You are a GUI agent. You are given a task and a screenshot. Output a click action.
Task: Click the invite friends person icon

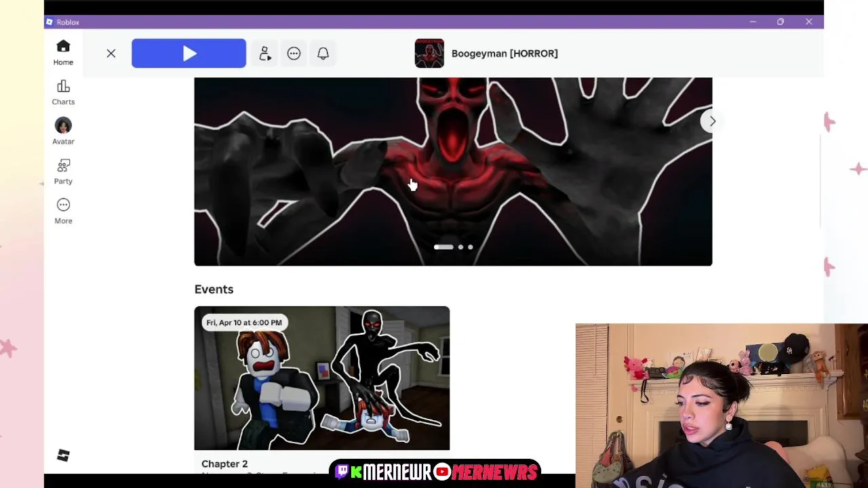point(265,54)
